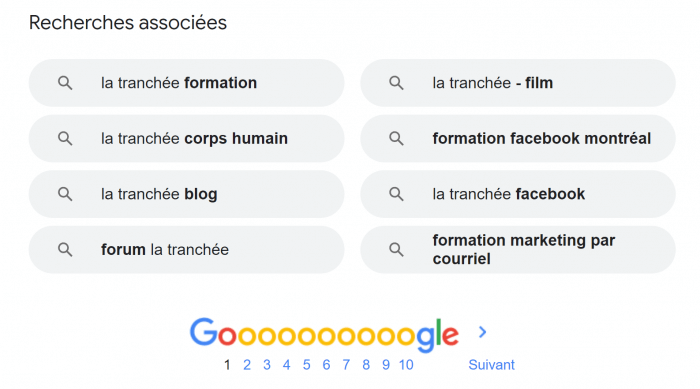The width and height of the screenshot is (700, 389).
Task: Go to results page 5
Action: (306, 365)
